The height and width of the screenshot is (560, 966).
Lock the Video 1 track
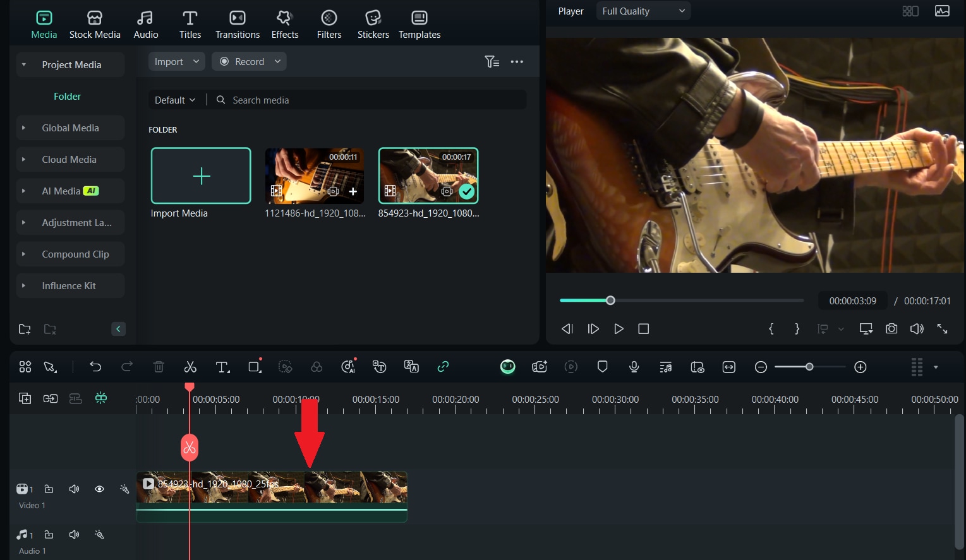coord(49,489)
